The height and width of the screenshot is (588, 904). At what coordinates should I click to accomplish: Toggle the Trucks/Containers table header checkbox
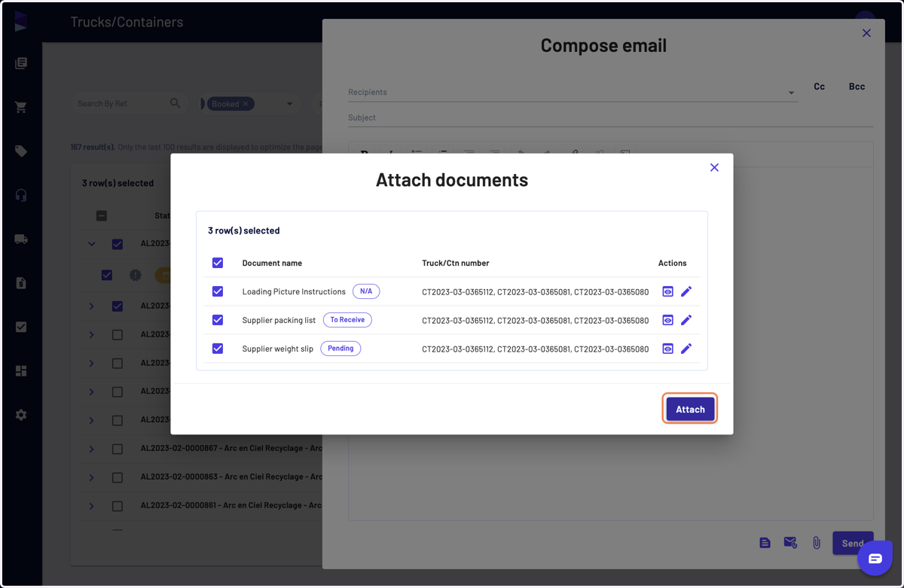pyautogui.click(x=102, y=216)
